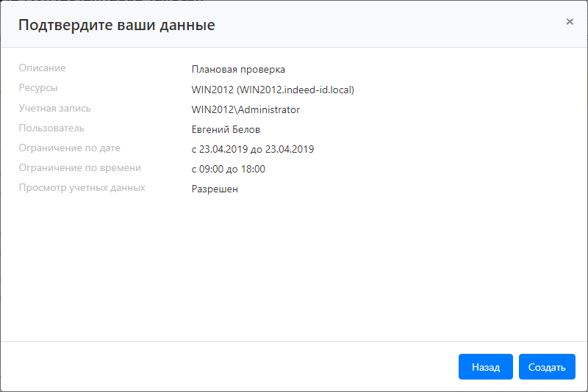Click the end time 18:00 in time restriction
The image size is (588, 392).
click(253, 170)
